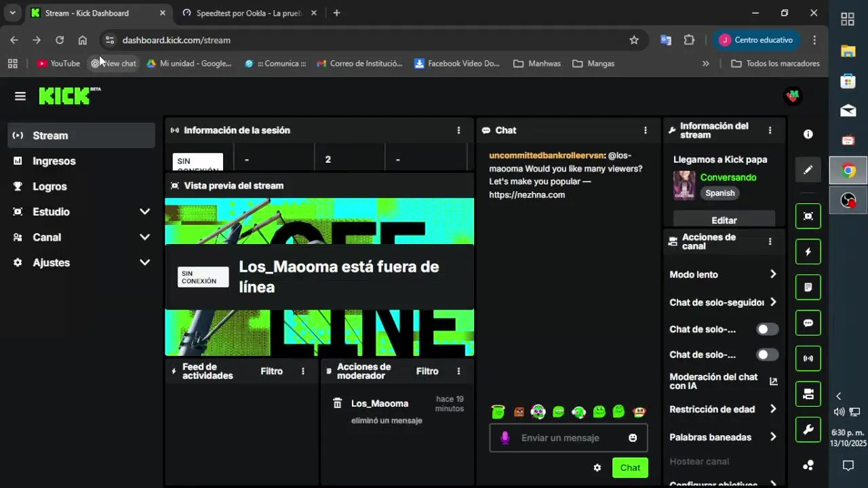Toggle stream preview panel sidebar button
868x488 pixels.
tap(808, 216)
